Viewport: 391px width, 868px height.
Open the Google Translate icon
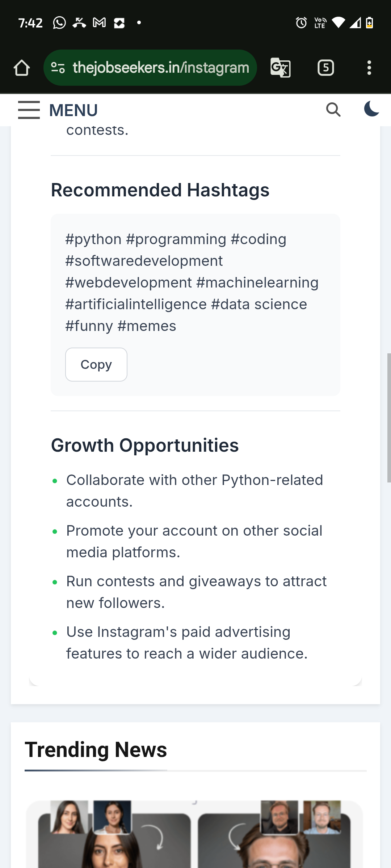point(281,68)
